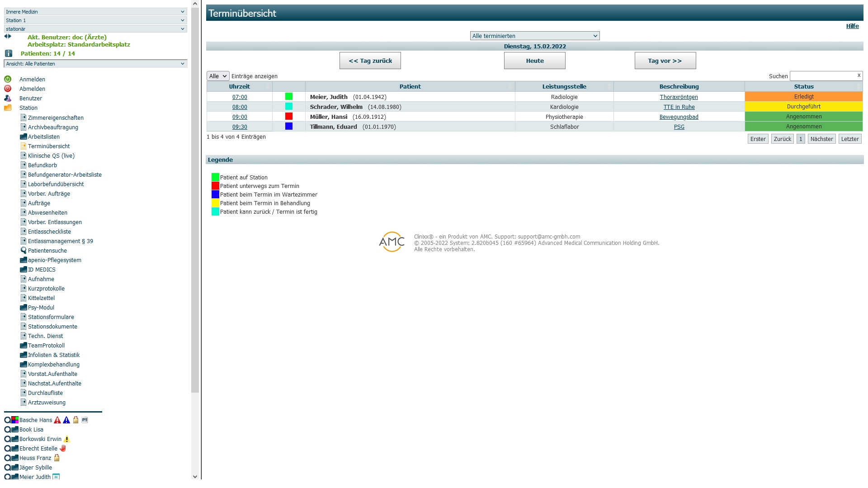868x488 pixels.
Task: Click the lock icon next to Heuss Franz
Action: tap(57, 458)
